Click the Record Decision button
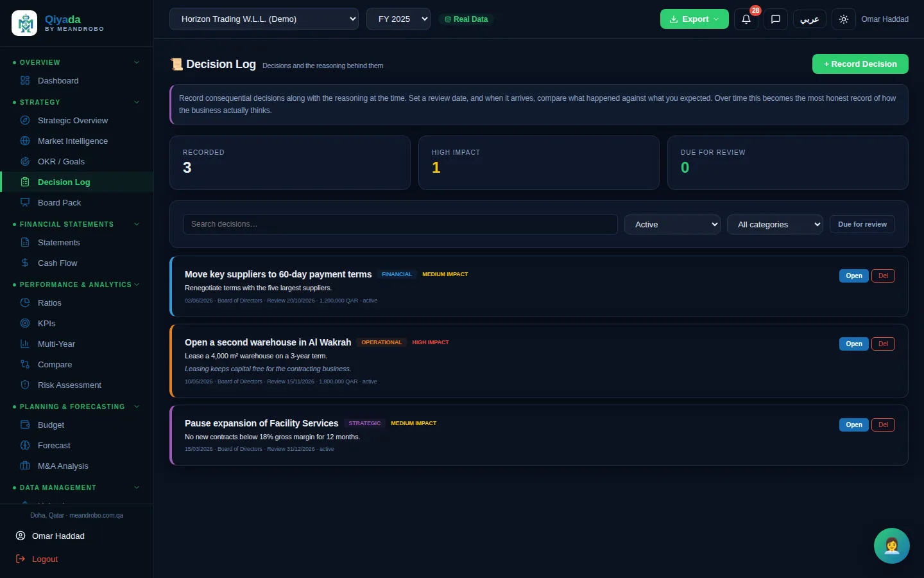This screenshot has width=924, height=578. pos(860,64)
